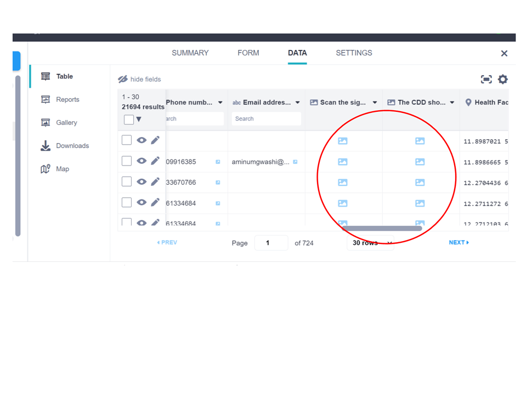Open the table display settings gear

[503, 79]
